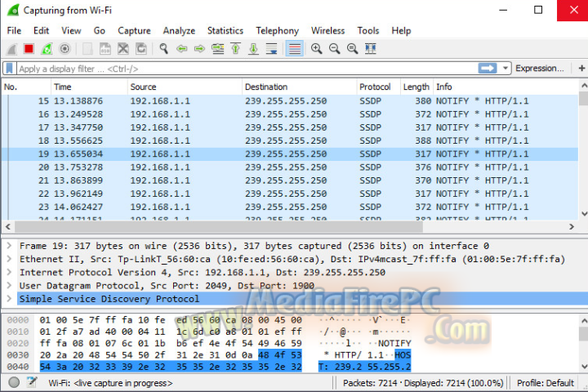Open capture file properties notepad icon

pos(32,383)
